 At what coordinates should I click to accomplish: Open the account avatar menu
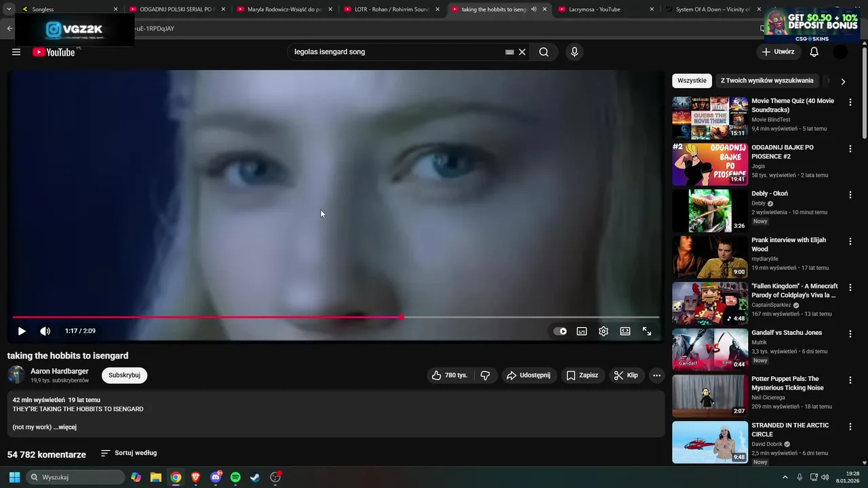click(x=841, y=52)
